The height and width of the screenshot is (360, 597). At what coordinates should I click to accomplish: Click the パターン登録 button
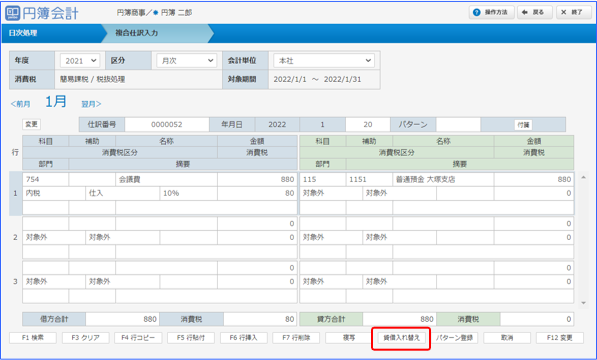point(454,338)
